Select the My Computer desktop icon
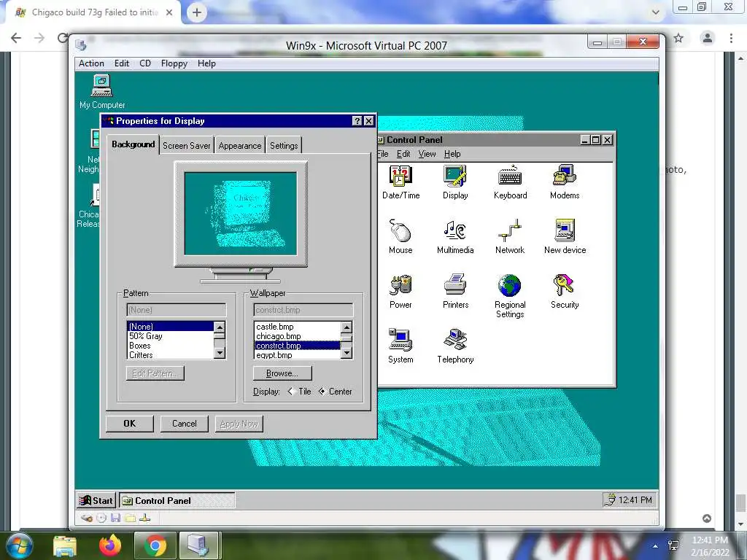 102,91
